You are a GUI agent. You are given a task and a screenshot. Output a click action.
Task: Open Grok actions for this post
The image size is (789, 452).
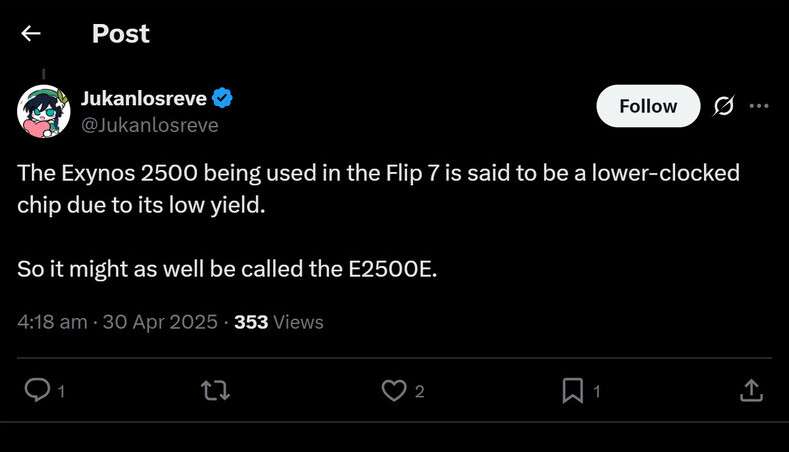(x=724, y=106)
